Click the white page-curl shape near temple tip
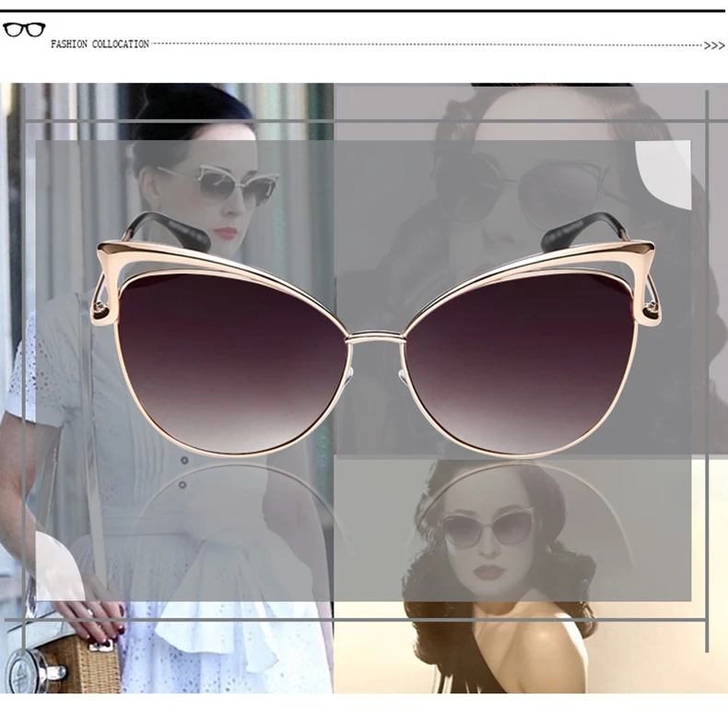Viewport: 728px width, 710px height. 663,174
